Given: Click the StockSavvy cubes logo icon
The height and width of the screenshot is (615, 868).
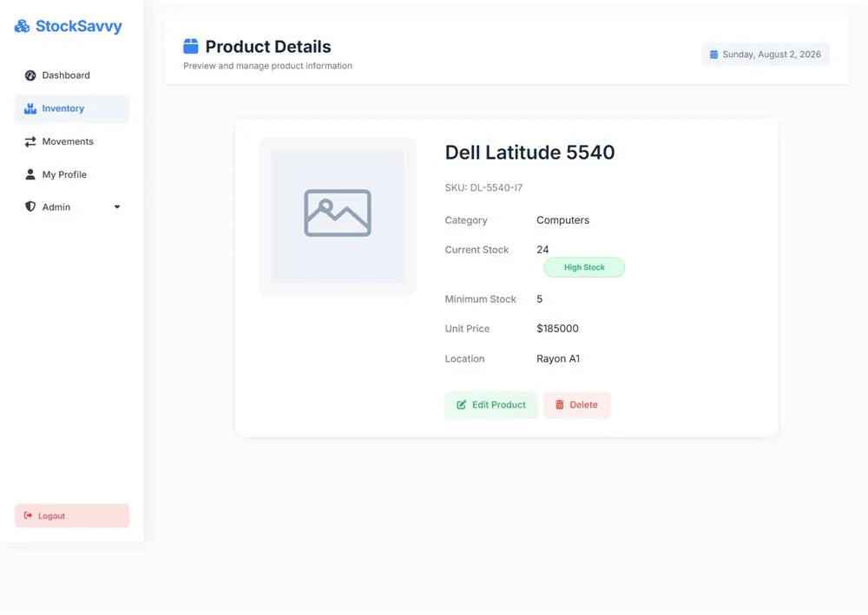Looking at the screenshot, I should (23, 26).
